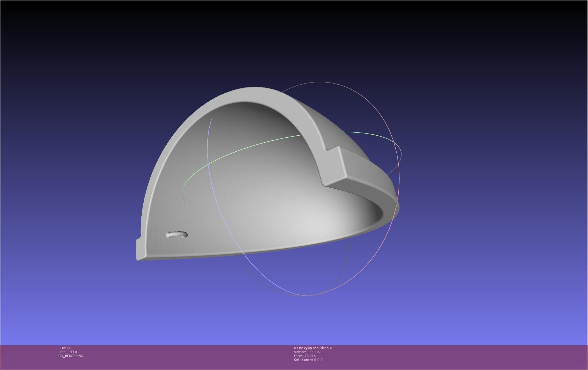Viewport: 588px width, 370px height.
Task: Click 'Mesh: cylon shoulder.STL' label
Action: click(313, 348)
